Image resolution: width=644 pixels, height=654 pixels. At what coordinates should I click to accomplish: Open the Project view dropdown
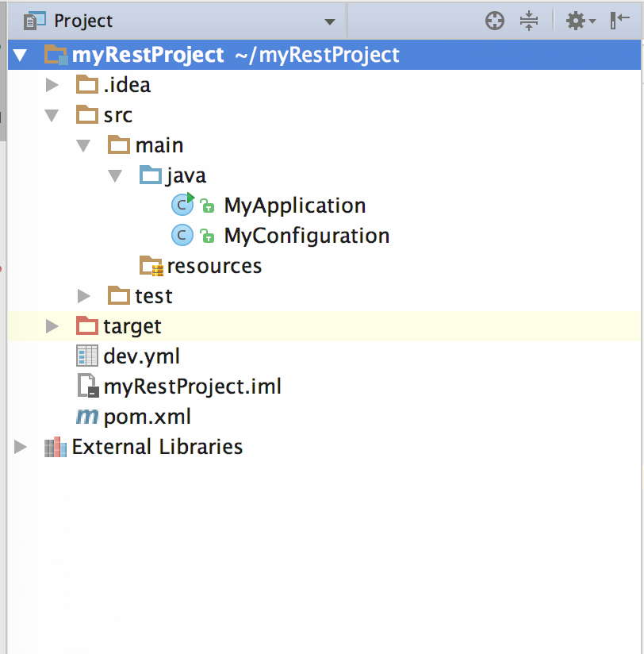point(330,21)
